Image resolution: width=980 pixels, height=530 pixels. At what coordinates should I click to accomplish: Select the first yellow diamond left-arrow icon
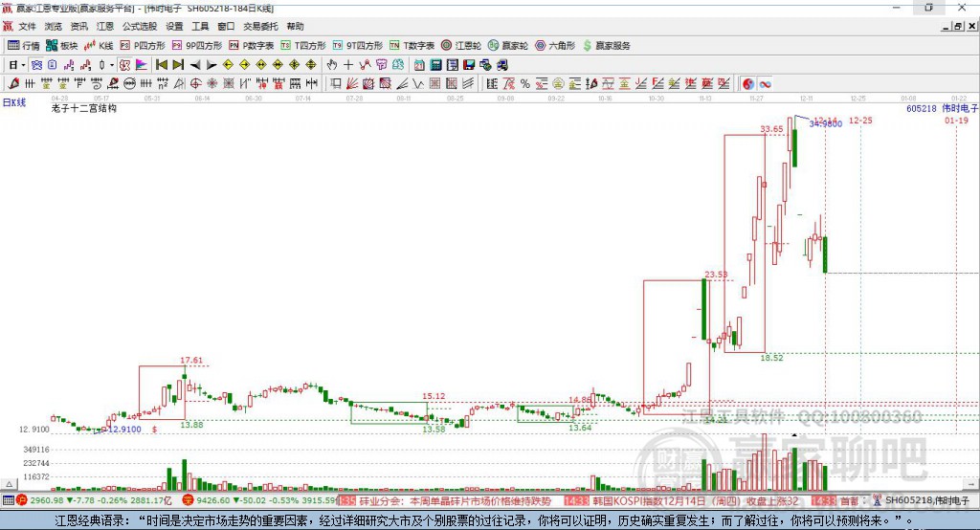coord(228,65)
